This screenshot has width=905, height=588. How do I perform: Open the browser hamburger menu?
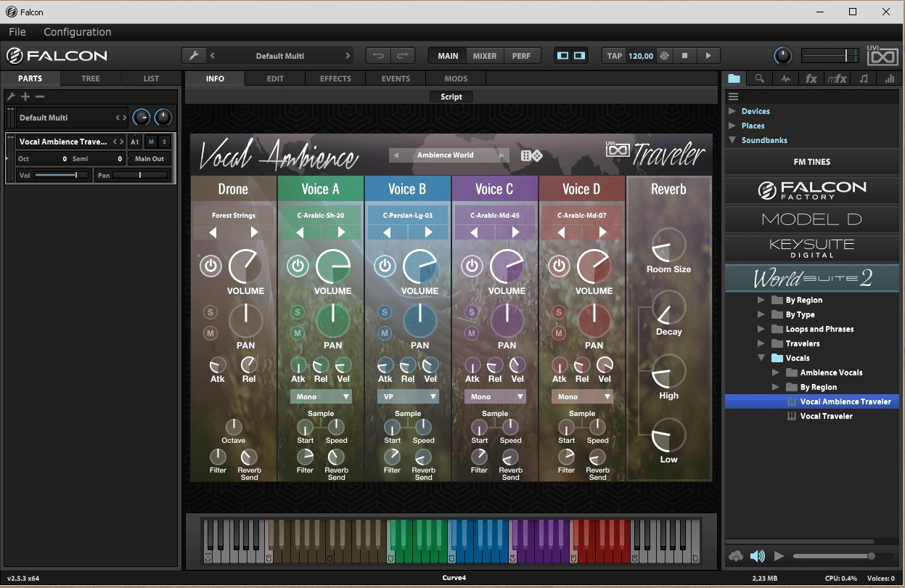click(733, 97)
